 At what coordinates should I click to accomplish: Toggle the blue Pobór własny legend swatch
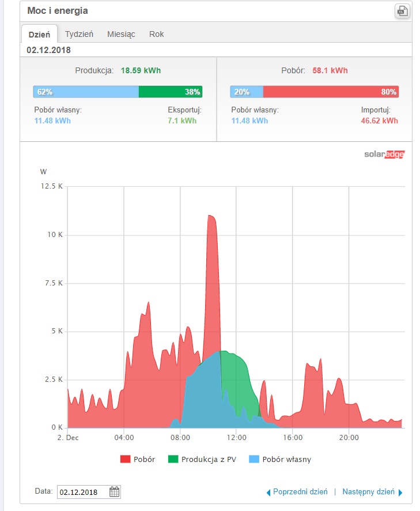coord(253,459)
